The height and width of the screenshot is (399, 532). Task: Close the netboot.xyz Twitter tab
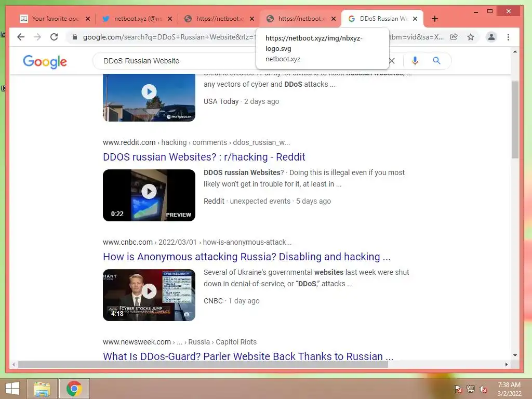(170, 19)
